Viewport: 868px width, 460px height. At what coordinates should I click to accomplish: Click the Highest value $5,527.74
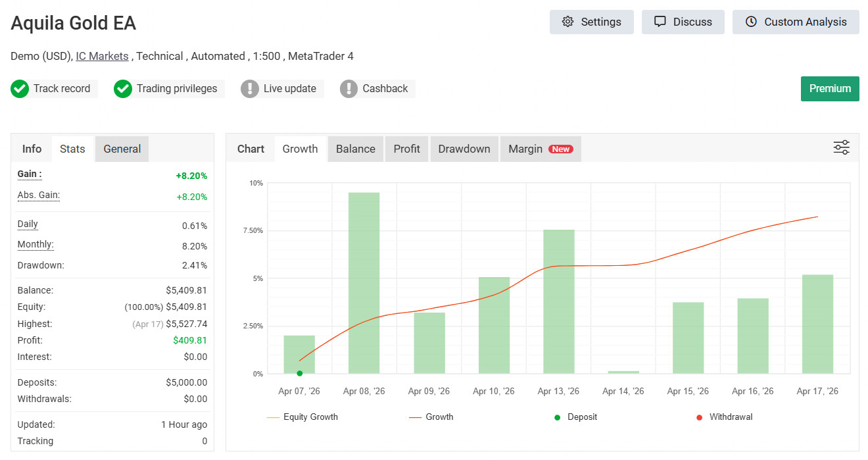[x=186, y=324]
